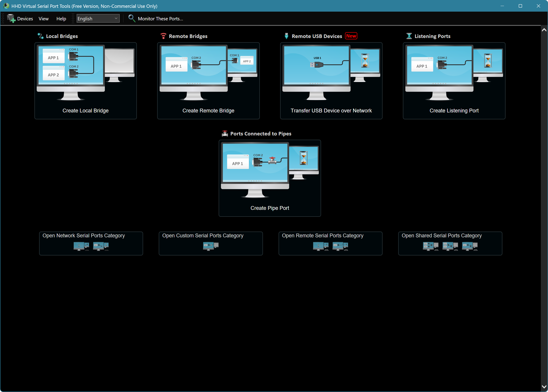Click the red New badge
This screenshot has height=392, width=548.
tap(351, 36)
